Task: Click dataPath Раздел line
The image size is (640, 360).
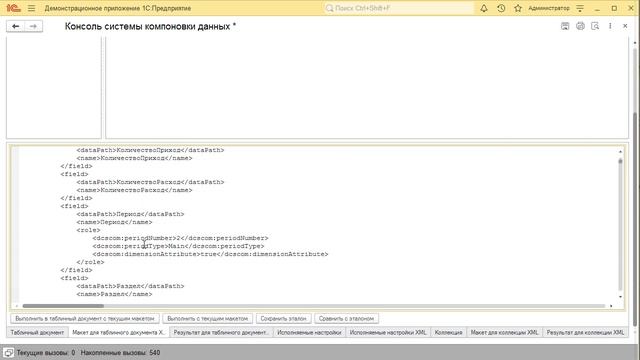Action: [x=130, y=286]
